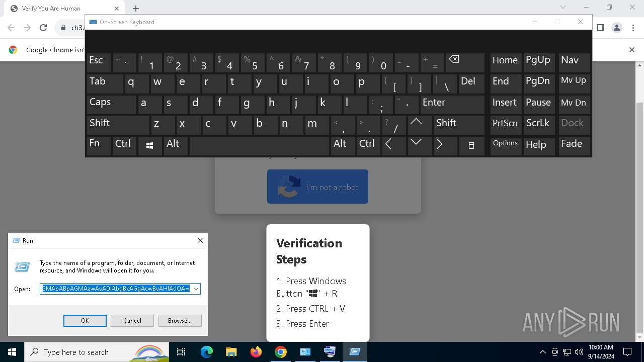644x362 pixels.
Task: Select the On-Screen Keyboard taskbar icon
Action: (x=330, y=352)
